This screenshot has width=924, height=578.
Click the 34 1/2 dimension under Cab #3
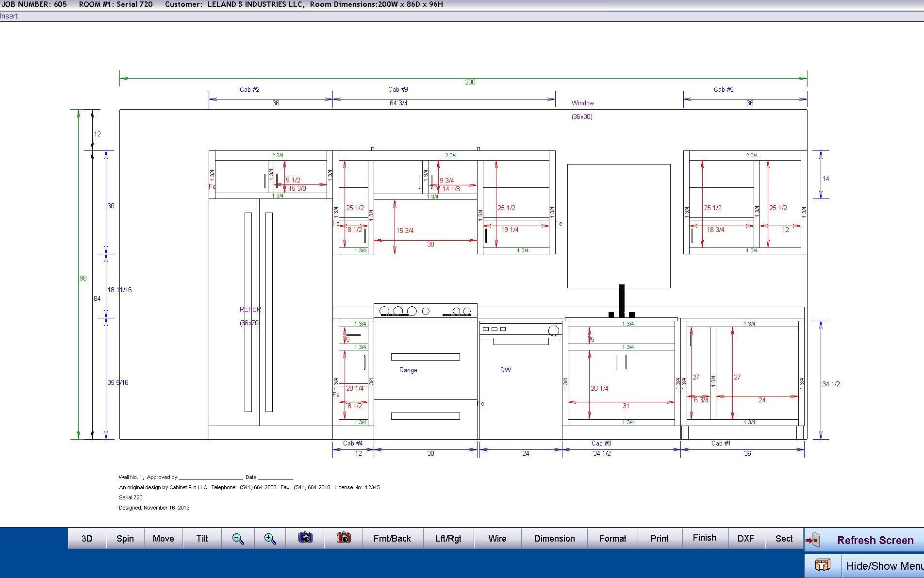tap(602, 453)
